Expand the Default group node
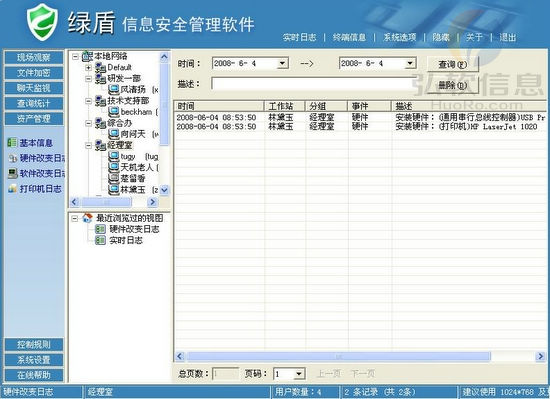 [x=88, y=67]
